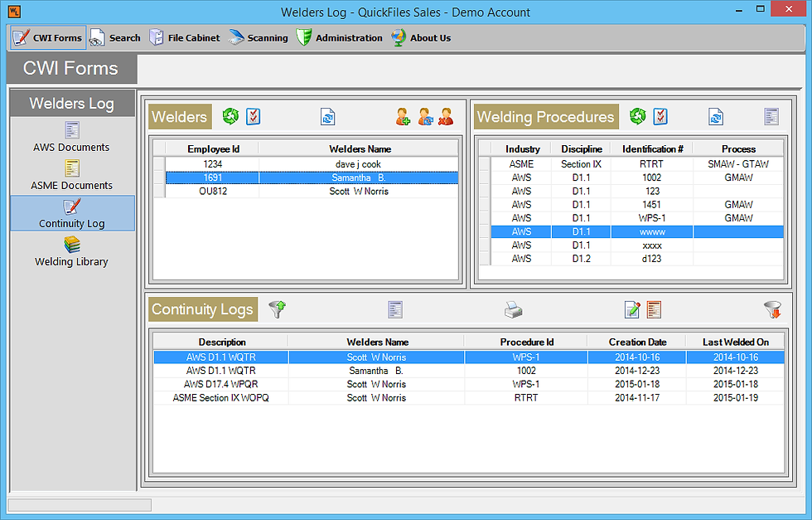
Task: Select Continuity Log in the sidebar
Action: pos(73,213)
